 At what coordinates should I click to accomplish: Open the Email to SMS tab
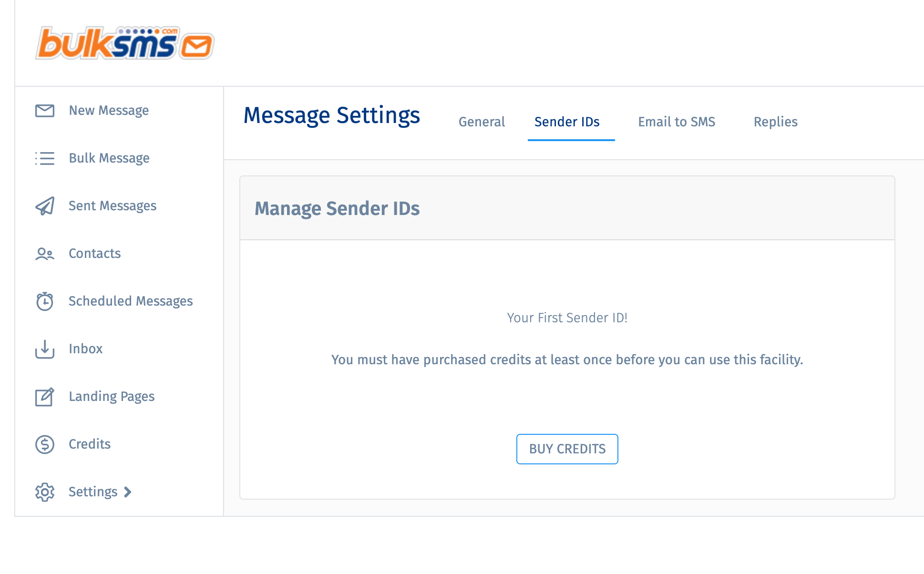pos(677,122)
